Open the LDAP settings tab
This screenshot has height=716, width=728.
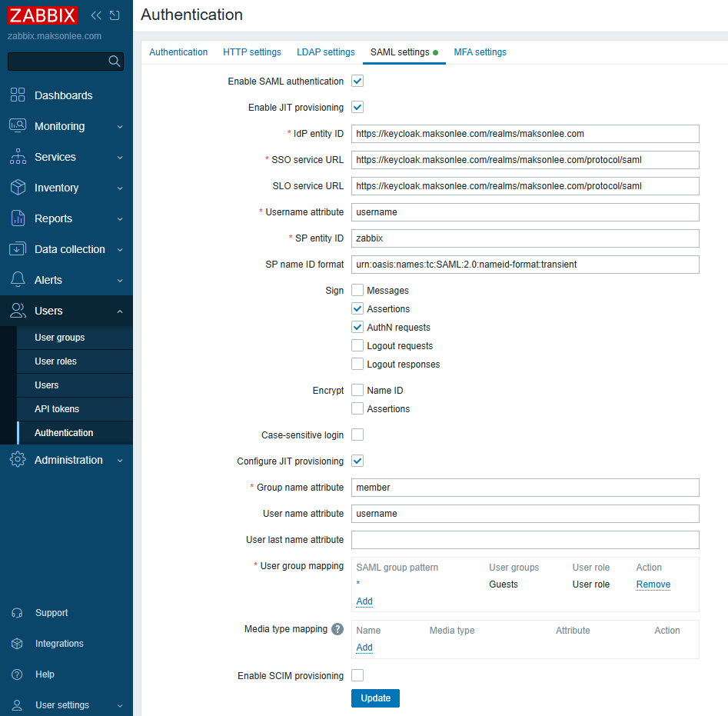click(x=325, y=52)
